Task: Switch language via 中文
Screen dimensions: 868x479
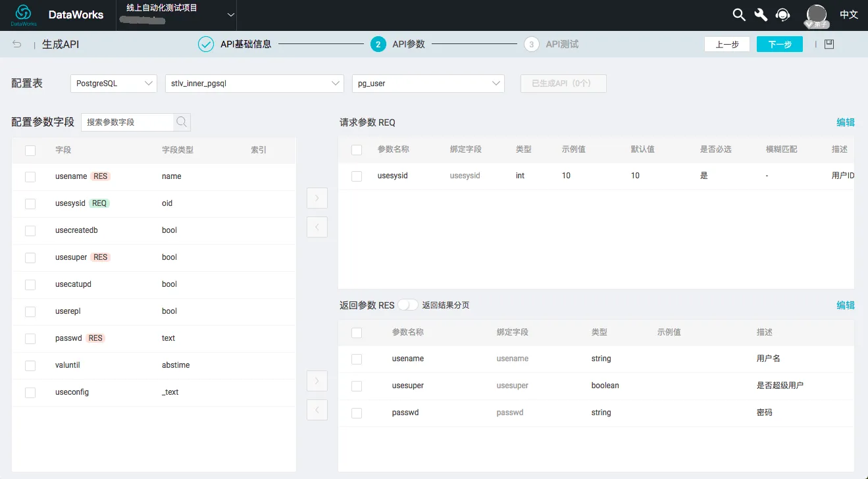Action: [849, 14]
